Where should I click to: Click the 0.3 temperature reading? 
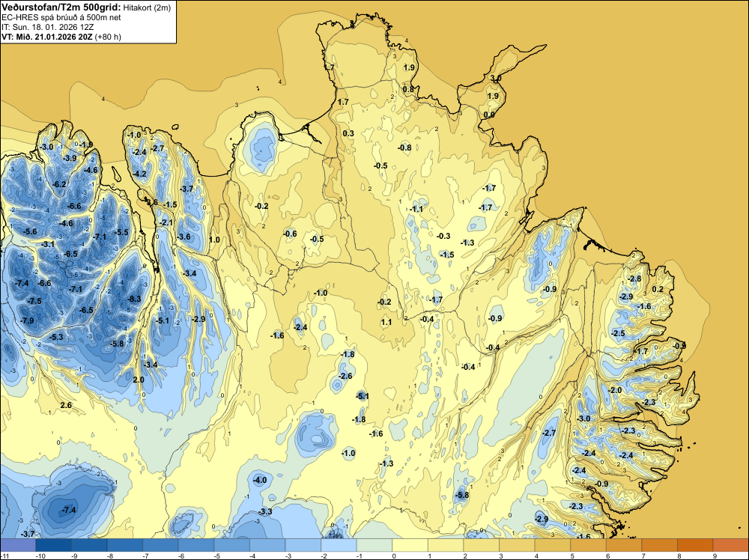coord(349,133)
